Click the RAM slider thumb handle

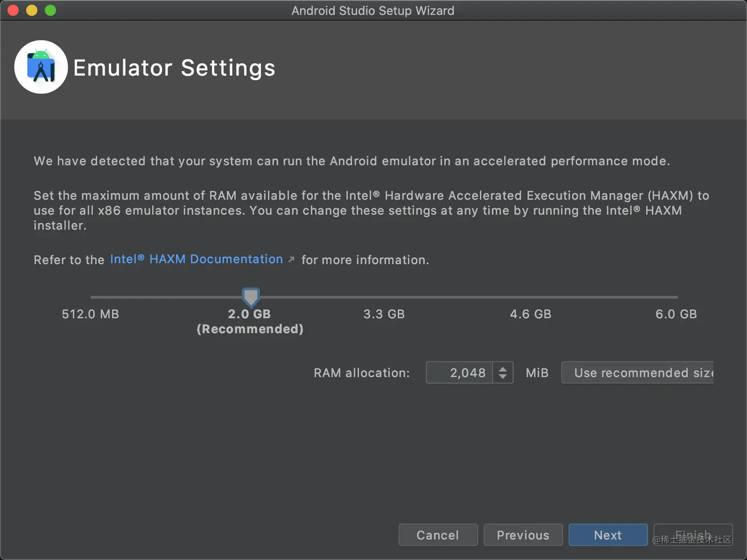pyautogui.click(x=250, y=297)
